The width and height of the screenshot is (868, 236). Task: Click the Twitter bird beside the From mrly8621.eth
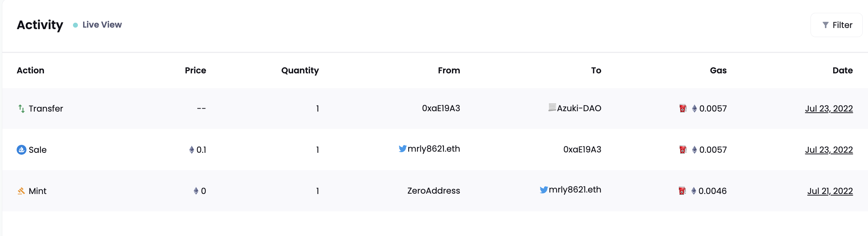pyautogui.click(x=403, y=149)
